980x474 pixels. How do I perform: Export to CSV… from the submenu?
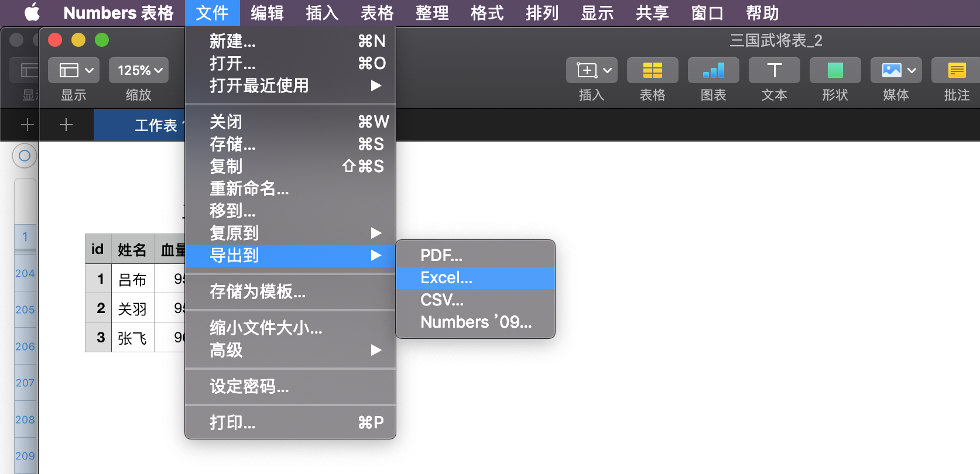pos(475,300)
